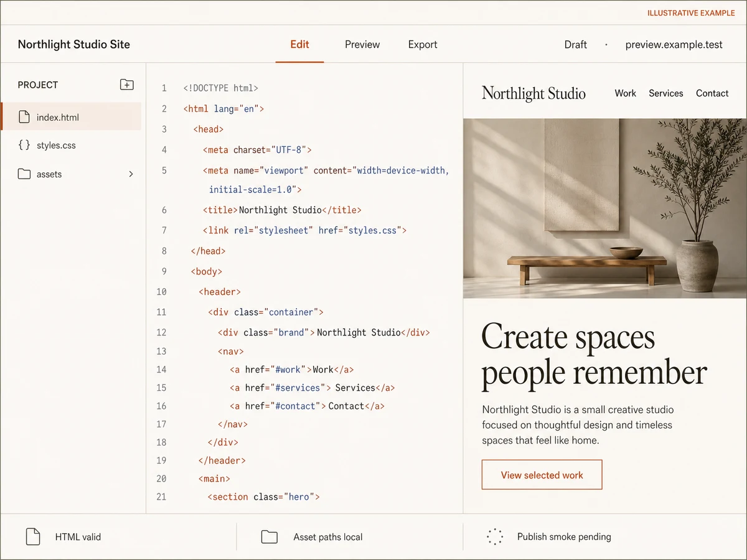This screenshot has width=747, height=560.
Task: Click the Publish smoke pending status text
Action: coord(564,536)
